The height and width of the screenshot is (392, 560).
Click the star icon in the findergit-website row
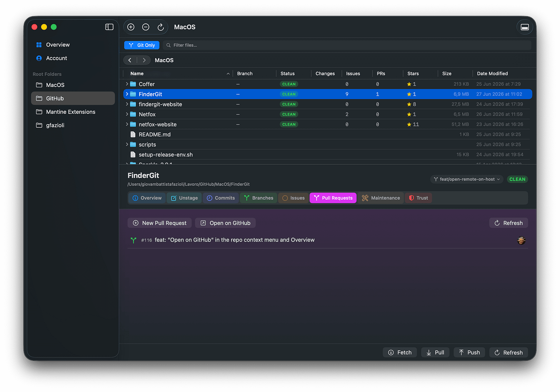[x=409, y=104]
